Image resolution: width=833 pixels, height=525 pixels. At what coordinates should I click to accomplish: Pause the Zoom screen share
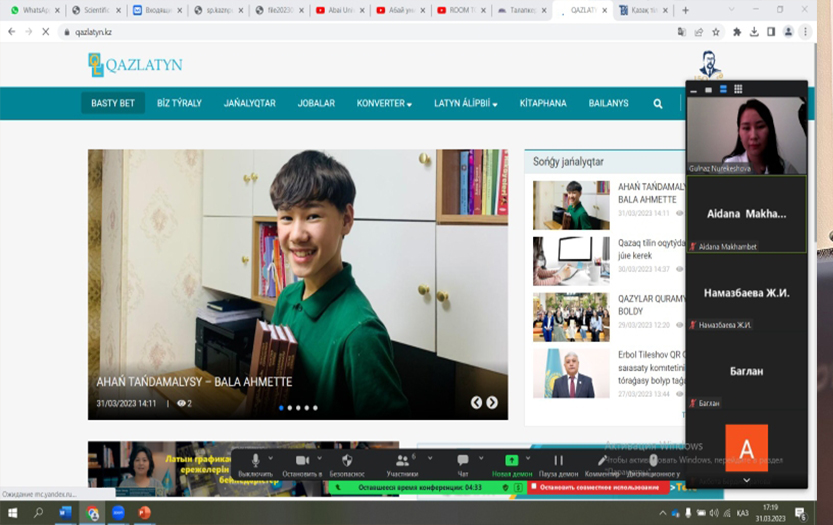point(559,460)
